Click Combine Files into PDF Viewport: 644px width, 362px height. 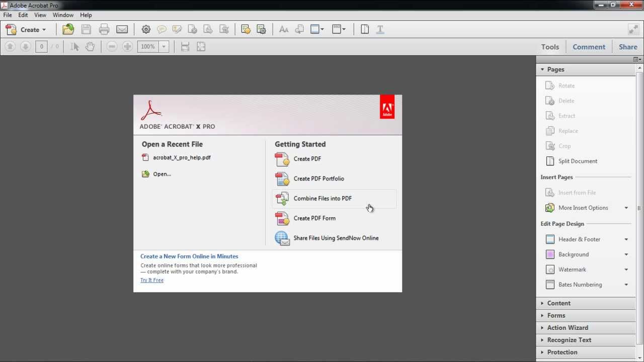pos(334,199)
